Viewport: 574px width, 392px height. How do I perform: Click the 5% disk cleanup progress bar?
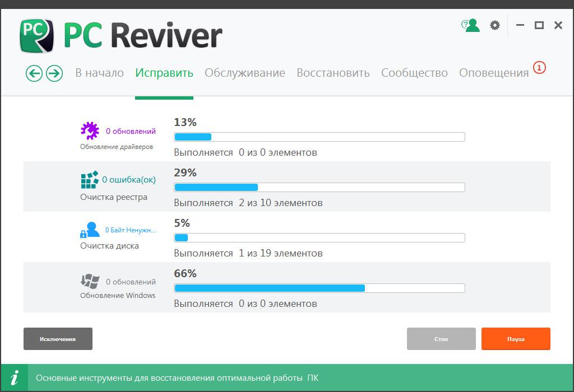click(x=320, y=238)
